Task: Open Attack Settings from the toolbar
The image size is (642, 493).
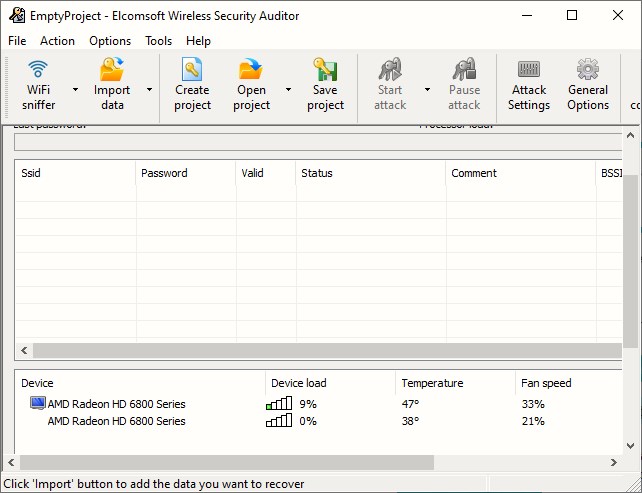Action: pos(528,70)
